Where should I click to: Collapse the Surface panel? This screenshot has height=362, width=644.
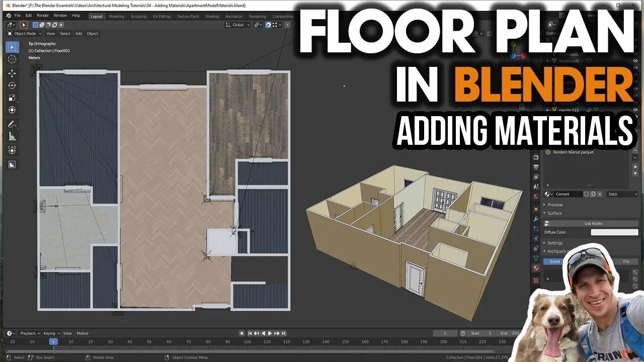coord(554,213)
